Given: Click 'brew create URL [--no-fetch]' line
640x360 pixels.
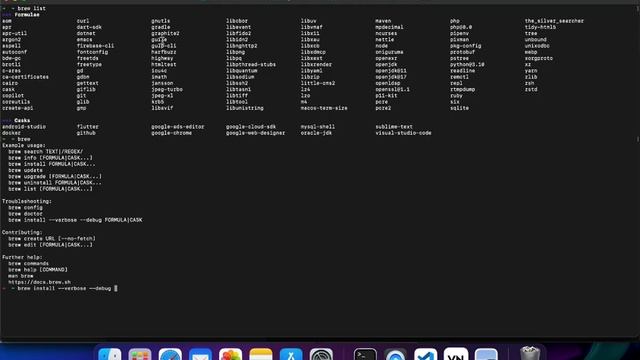Looking at the screenshot, I should (52, 238).
